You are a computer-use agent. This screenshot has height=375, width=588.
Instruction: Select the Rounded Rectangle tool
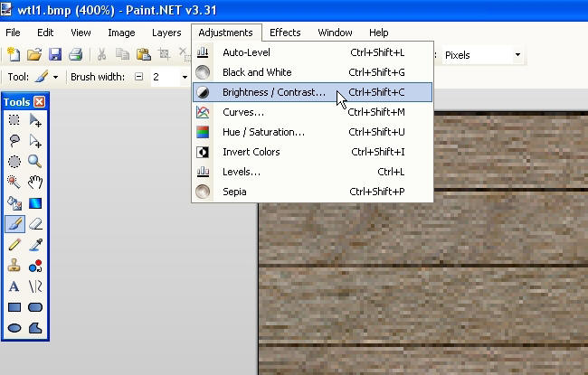(x=35, y=307)
